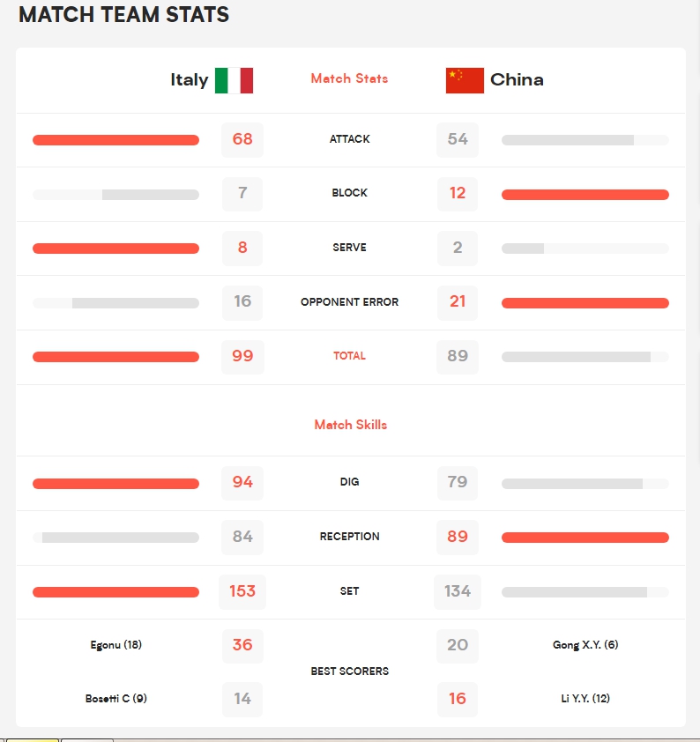Click Li Y.Y. (12) player name
The width and height of the screenshot is (700, 742).
point(585,699)
